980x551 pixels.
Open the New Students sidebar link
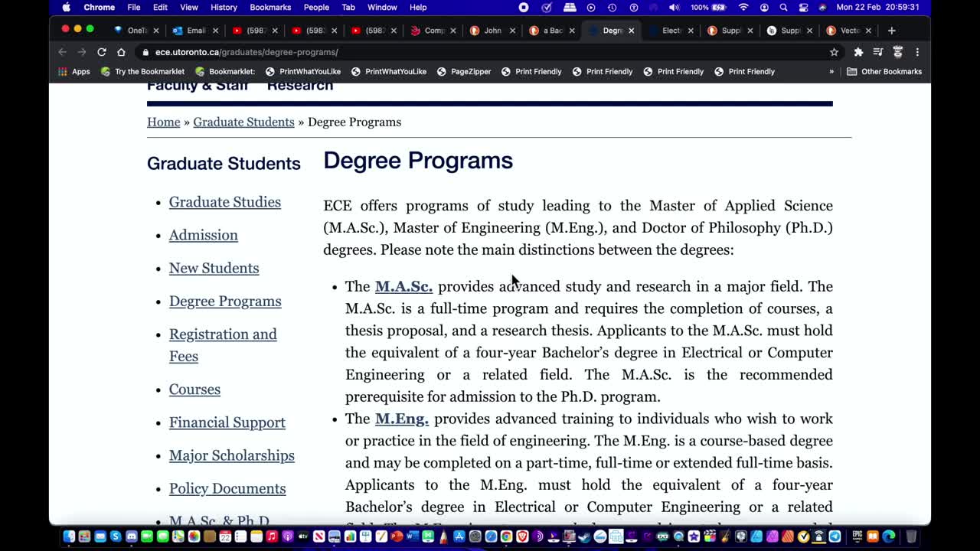(x=214, y=268)
